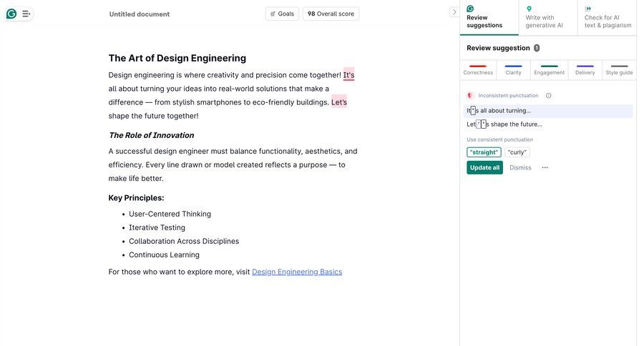Click the bullet "User-Centered Thinking"
This screenshot has width=644, height=346.
click(170, 214)
